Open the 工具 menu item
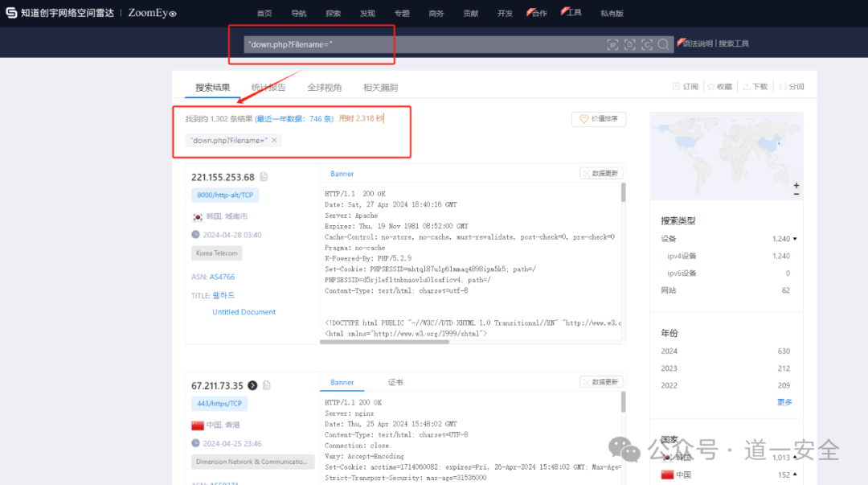The image size is (868, 485). (x=572, y=12)
